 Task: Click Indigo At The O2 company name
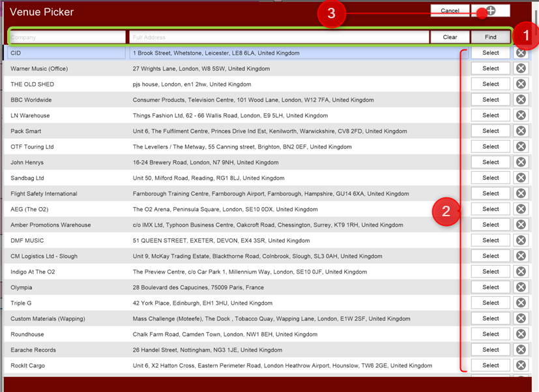[x=33, y=272]
